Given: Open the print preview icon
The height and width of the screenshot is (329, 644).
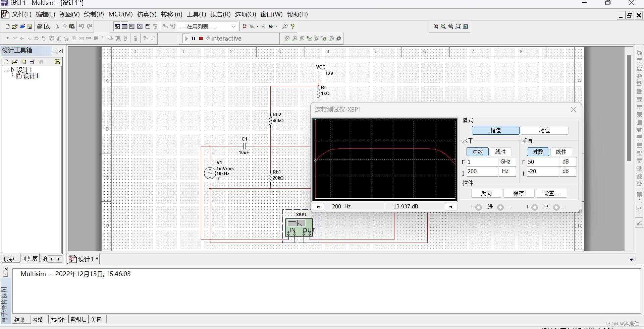Looking at the screenshot, I should (x=47, y=26).
